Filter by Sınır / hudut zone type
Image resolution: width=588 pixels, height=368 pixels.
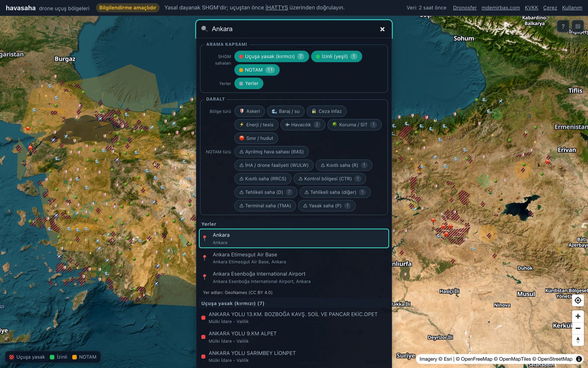coord(256,138)
